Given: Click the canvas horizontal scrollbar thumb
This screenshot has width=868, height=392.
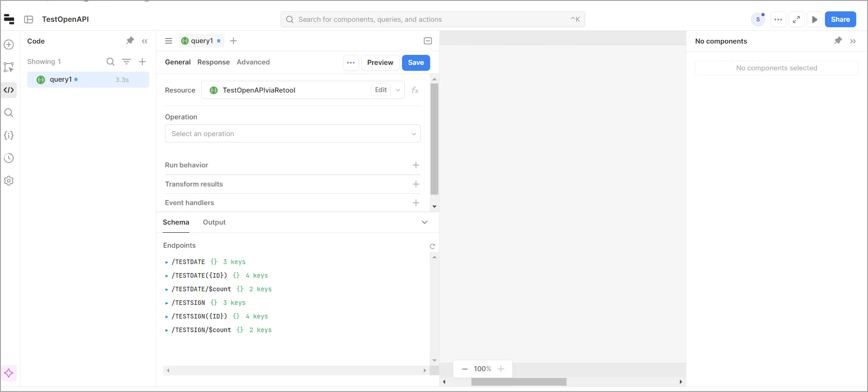Looking at the screenshot, I should (519, 382).
